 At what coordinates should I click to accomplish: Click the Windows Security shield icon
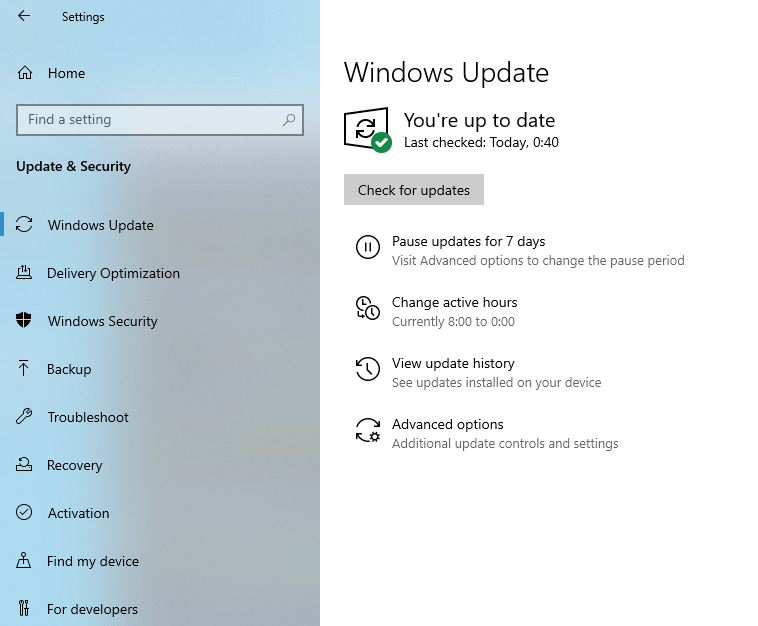tap(24, 320)
